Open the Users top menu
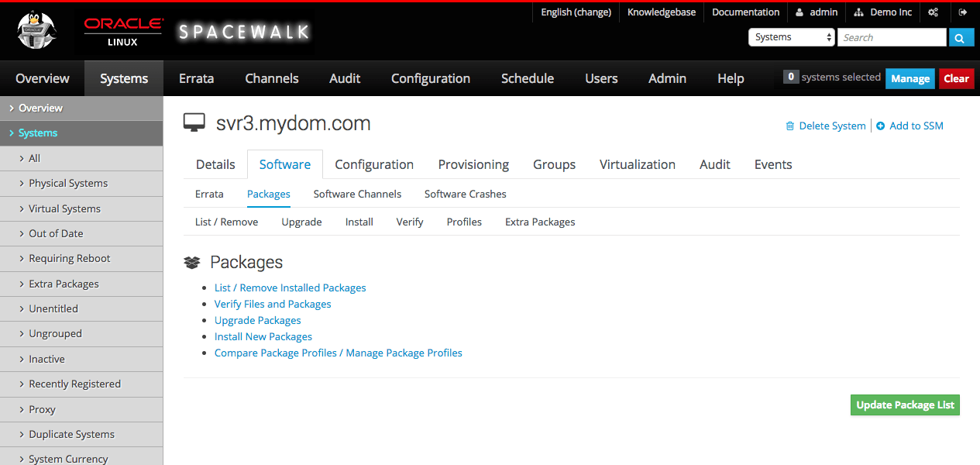Screen dimensions: 980x465 601,78
